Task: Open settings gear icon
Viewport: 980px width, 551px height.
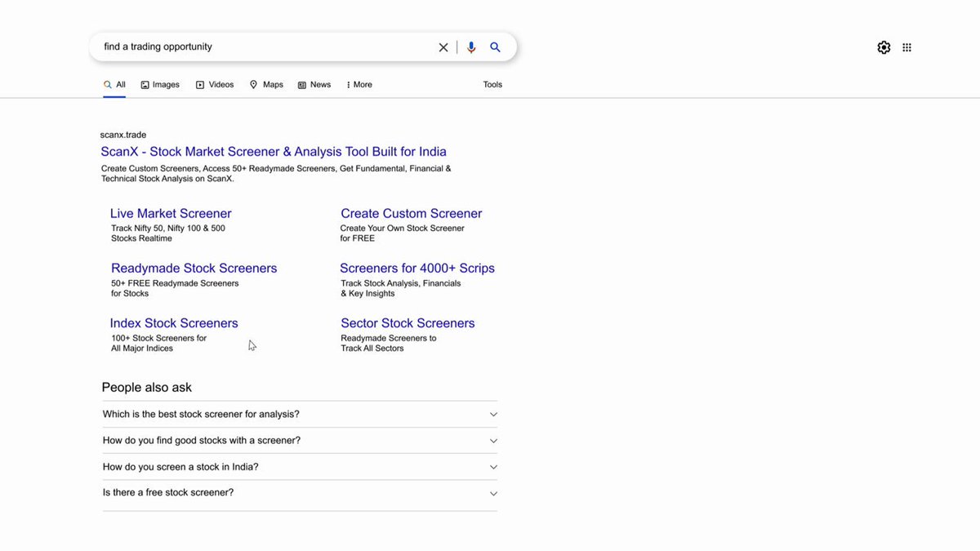Action: tap(884, 47)
